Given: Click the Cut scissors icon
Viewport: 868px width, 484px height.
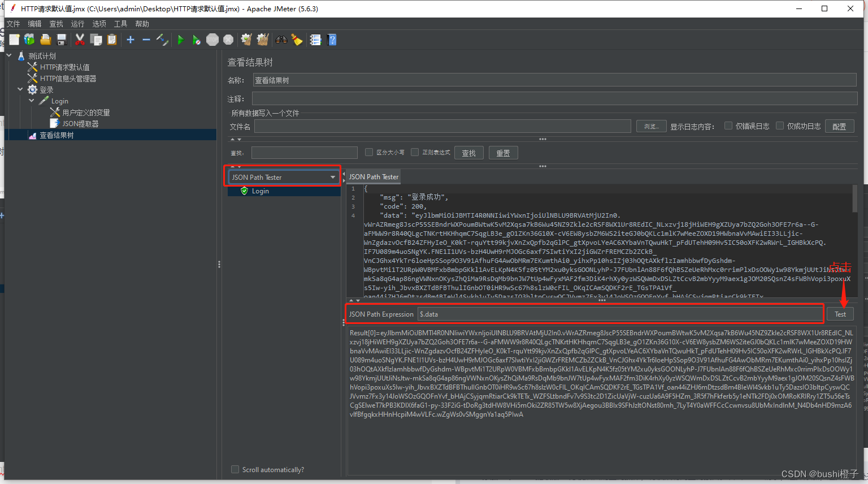Looking at the screenshot, I should tap(80, 40).
